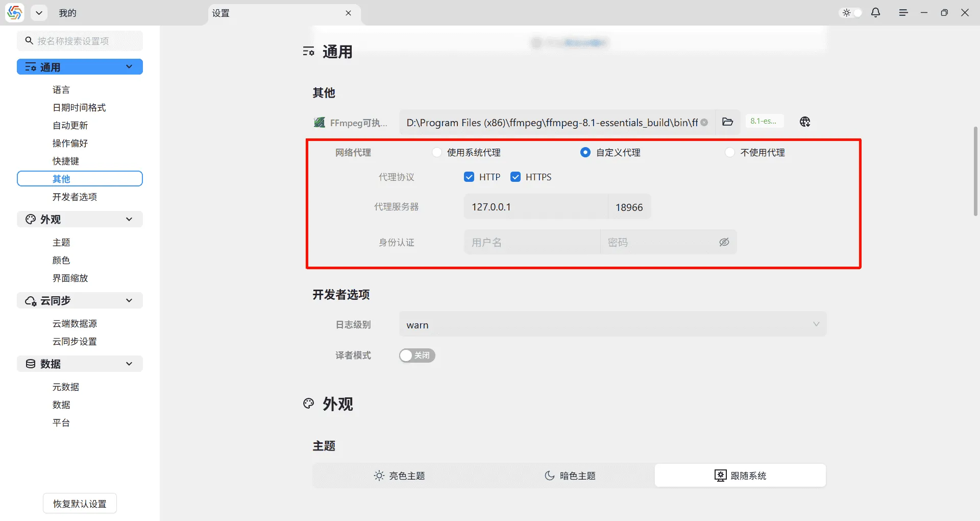The width and height of the screenshot is (980, 521).
Task: Uncheck the HTTPS protocol checkbox
Action: coord(516,177)
